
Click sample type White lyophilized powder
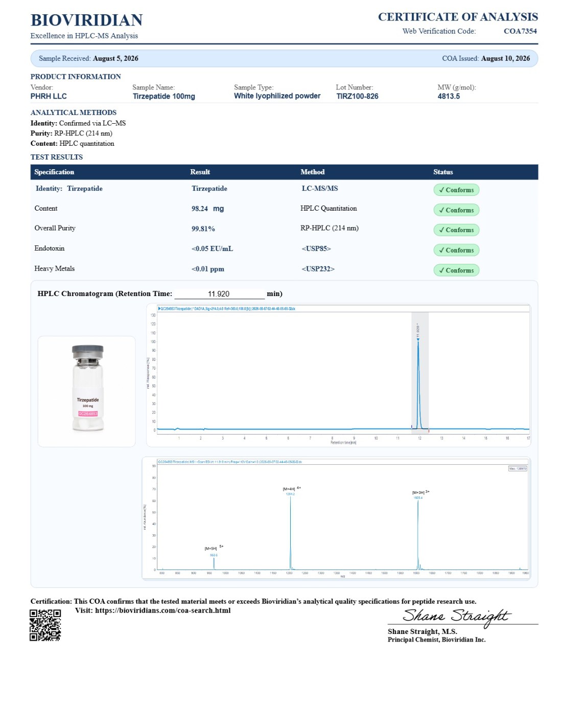(x=277, y=96)
